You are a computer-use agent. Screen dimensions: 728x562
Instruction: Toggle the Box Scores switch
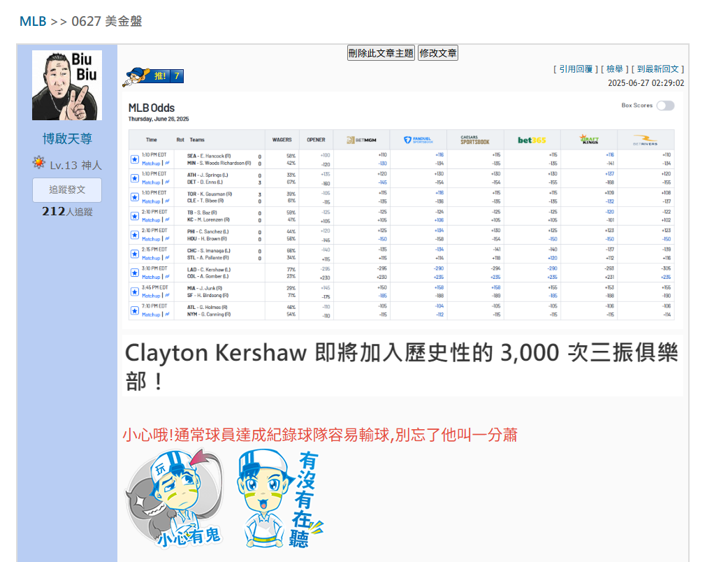coord(665,106)
